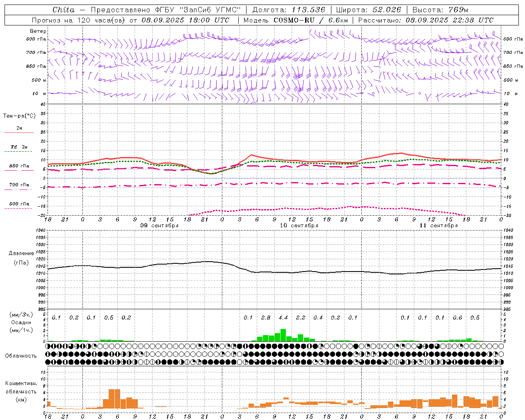The height and width of the screenshot is (420, 525).
Task: Click the '500 гПа' temperature legend dashed line
Action: click(18, 208)
